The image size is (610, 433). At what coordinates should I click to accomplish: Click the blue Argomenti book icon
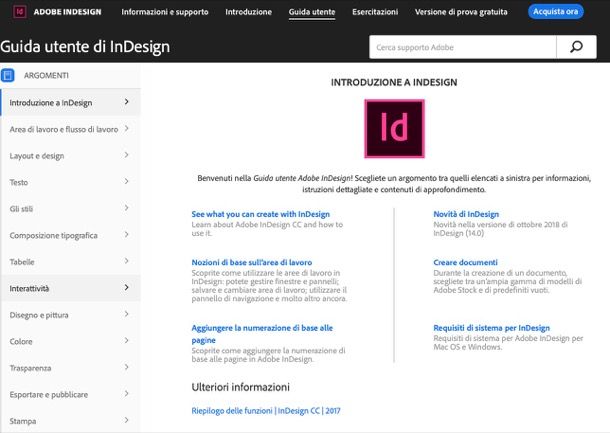coord(7,75)
